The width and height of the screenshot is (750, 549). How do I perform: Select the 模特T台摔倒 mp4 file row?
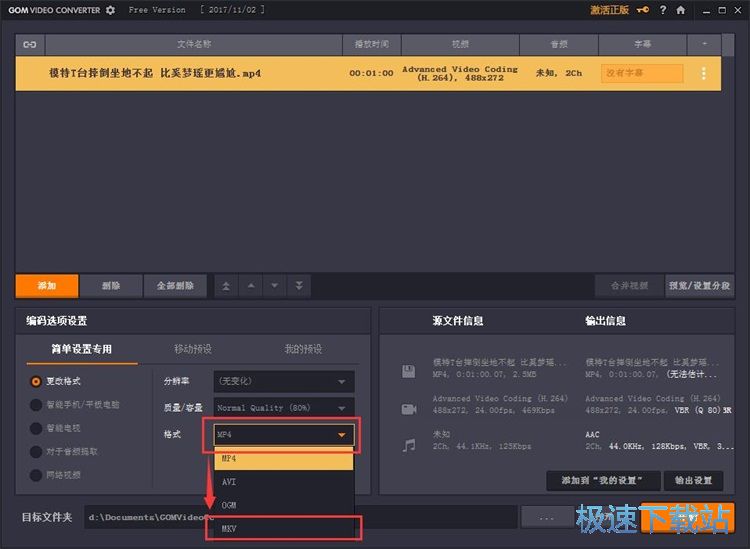[368, 73]
